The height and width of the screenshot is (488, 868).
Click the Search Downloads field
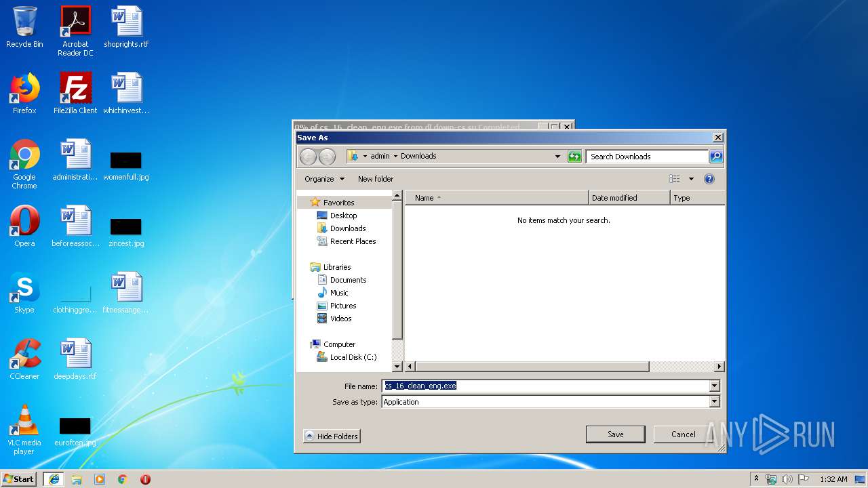(647, 157)
